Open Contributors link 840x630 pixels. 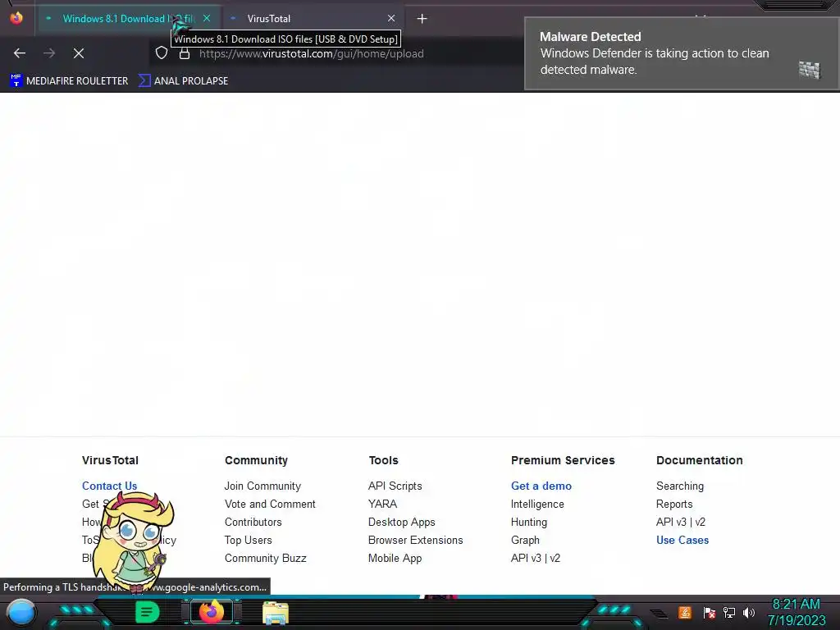pos(253,522)
